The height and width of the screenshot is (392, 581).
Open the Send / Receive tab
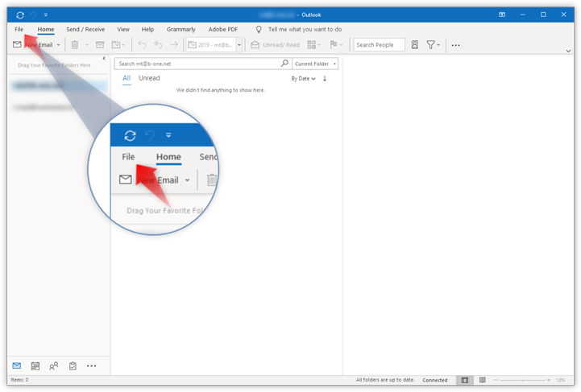pyautogui.click(x=85, y=29)
